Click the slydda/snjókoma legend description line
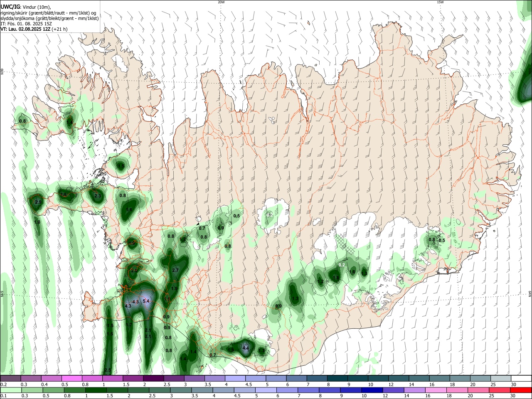The width and height of the screenshot is (532, 399). tap(49, 18)
